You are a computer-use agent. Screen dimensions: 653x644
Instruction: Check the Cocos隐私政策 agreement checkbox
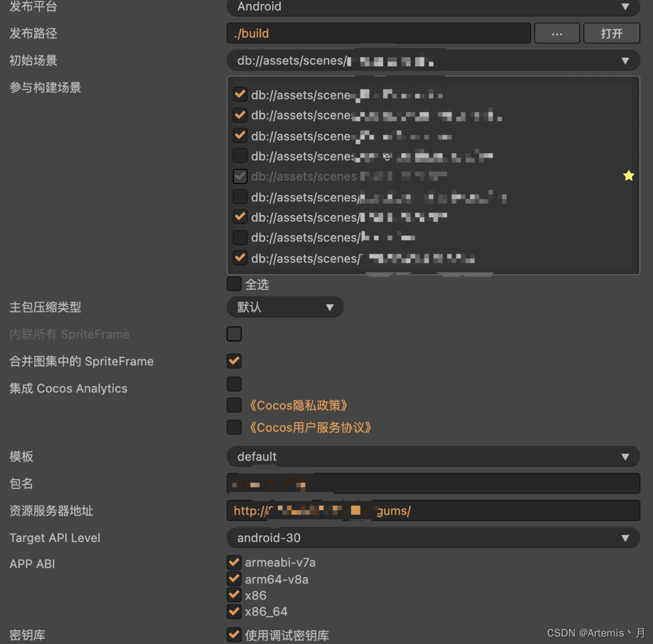tap(234, 405)
